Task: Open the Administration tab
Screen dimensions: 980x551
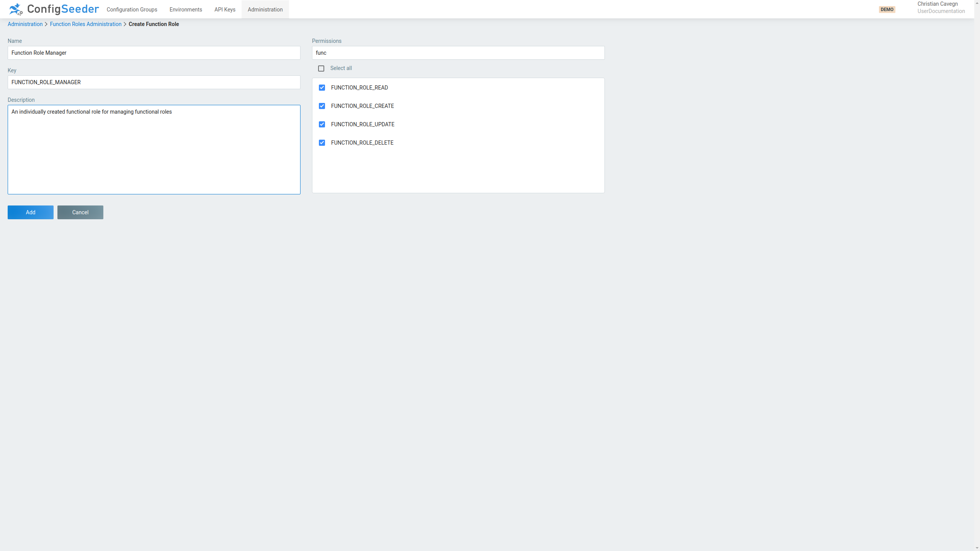Action: 265,9
